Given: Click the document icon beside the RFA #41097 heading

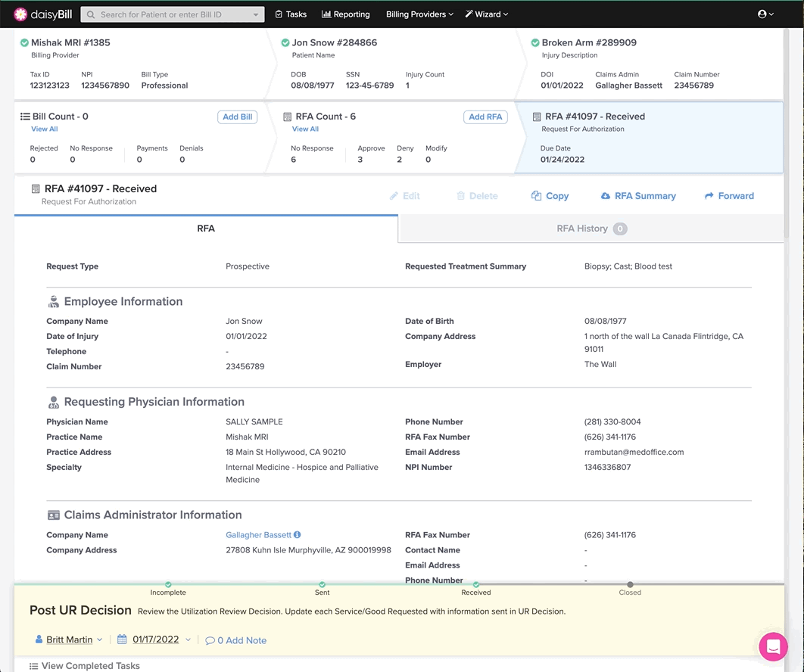Looking at the screenshot, I should [36, 188].
